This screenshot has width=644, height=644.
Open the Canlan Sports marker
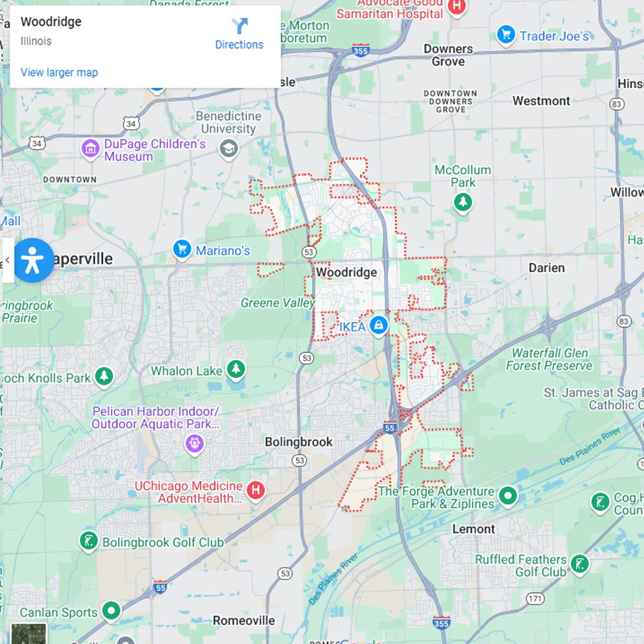click(x=111, y=610)
